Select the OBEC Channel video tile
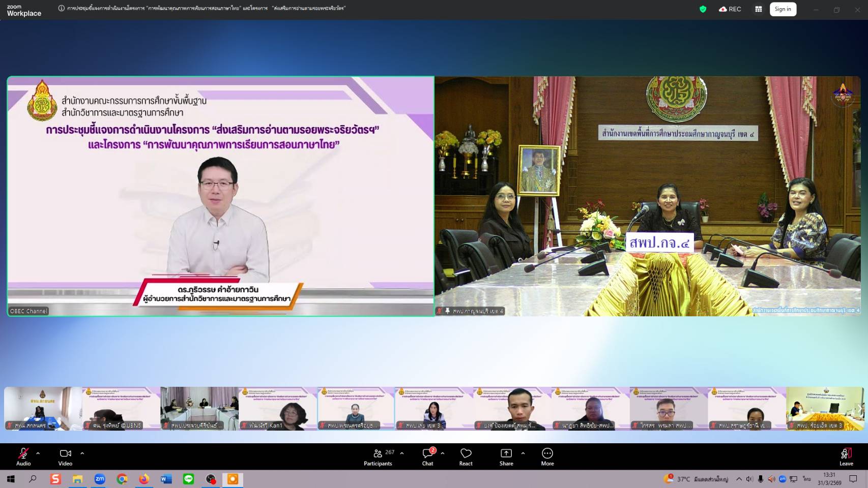 220,196
